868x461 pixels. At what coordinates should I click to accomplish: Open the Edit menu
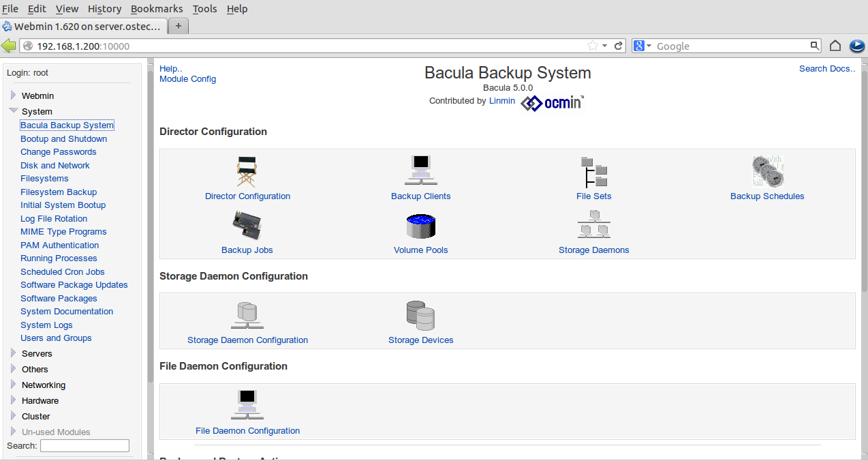(x=37, y=9)
